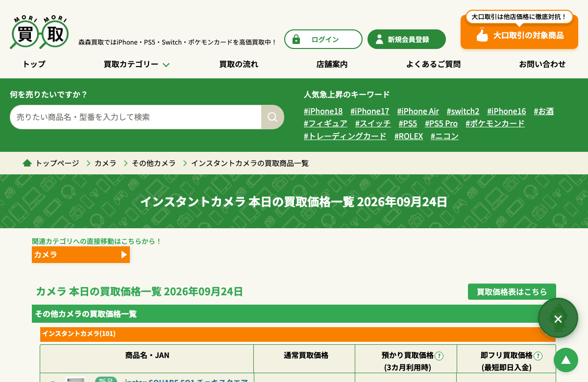Open the 買取カテゴリー menu label
This screenshot has width=588, height=382.
click(x=131, y=64)
